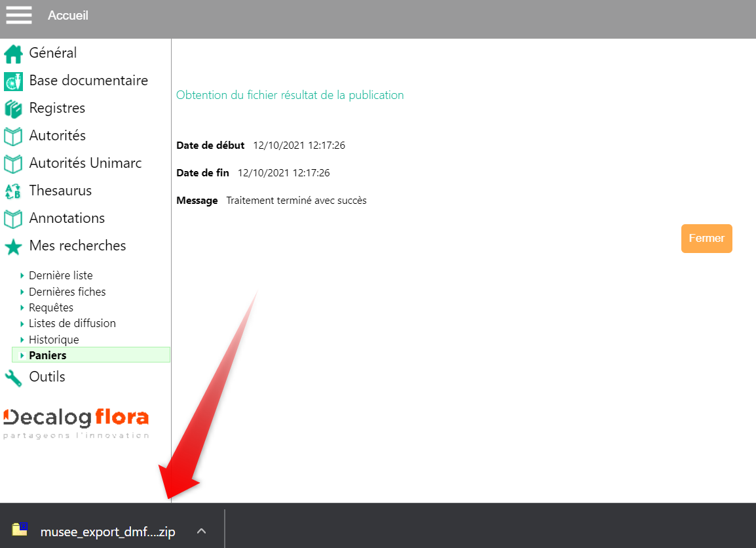
Task: Click the Mes recherches star icon
Action: (x=13, y=246)
